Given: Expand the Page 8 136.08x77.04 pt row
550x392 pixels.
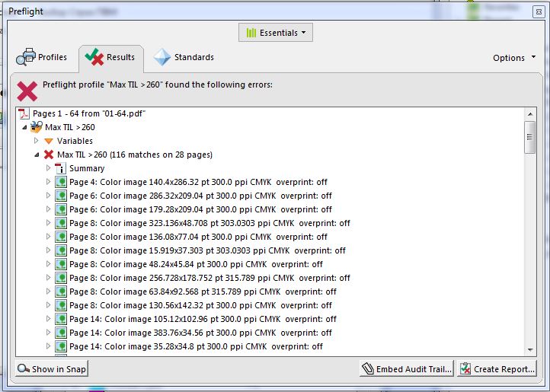Looking at the screenshot, I should click(49, 236).
